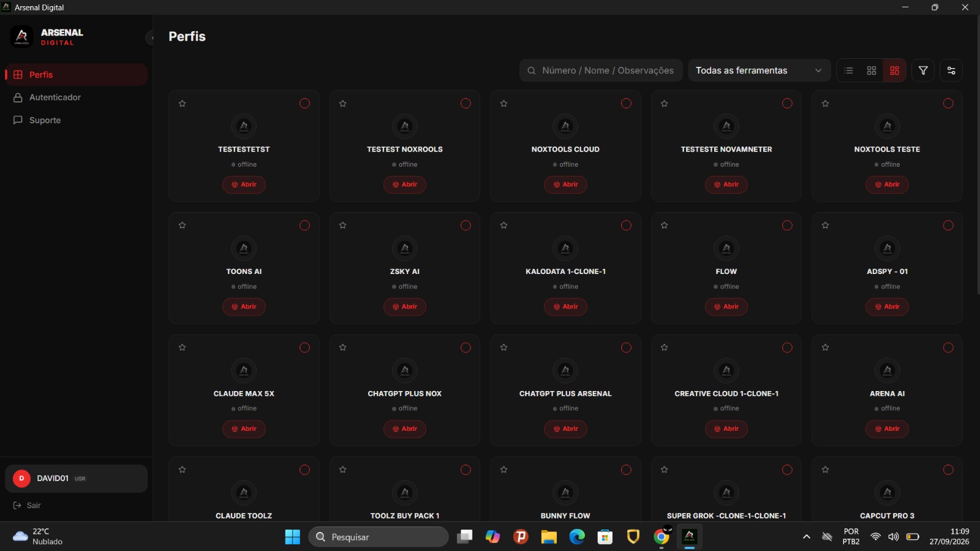980x551 pixels.
Task: Click Abrir on ARENA AI
Action: click(x=887, y=429)
